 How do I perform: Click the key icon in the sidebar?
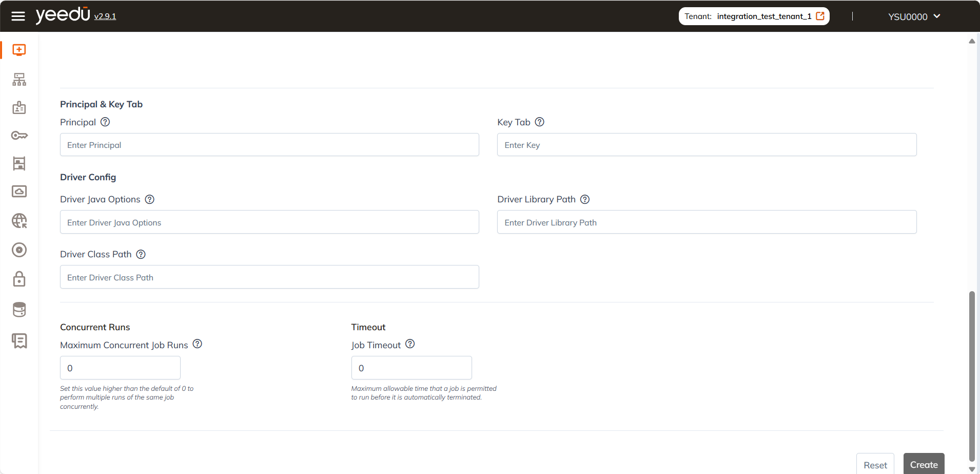pos(19,136)
